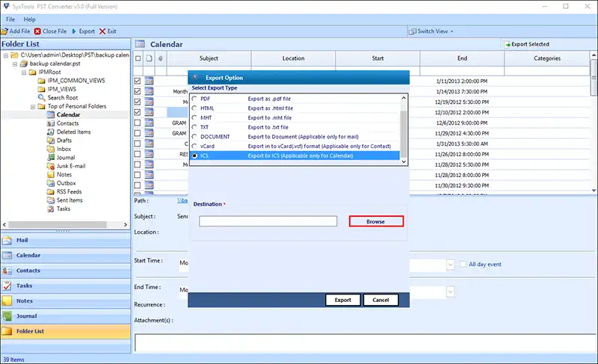Select the Journal folder icon in tree
The height and width of the screenshot is (364, 598).
point(51,158)
